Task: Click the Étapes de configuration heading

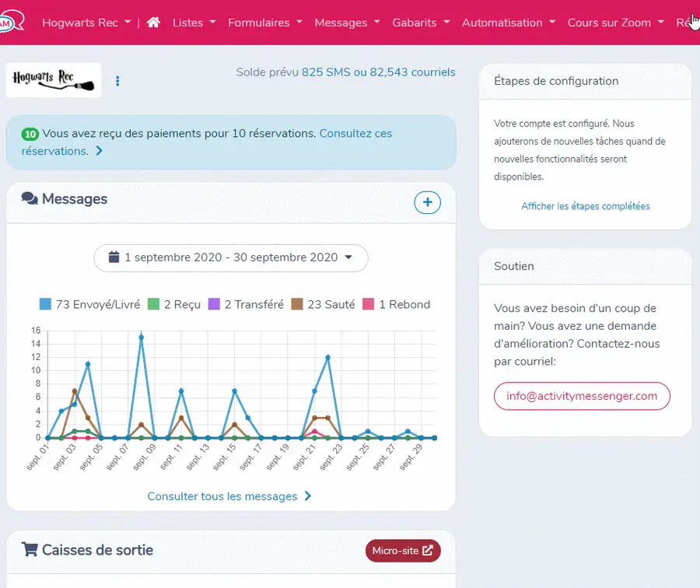Action: click(556, 81)
